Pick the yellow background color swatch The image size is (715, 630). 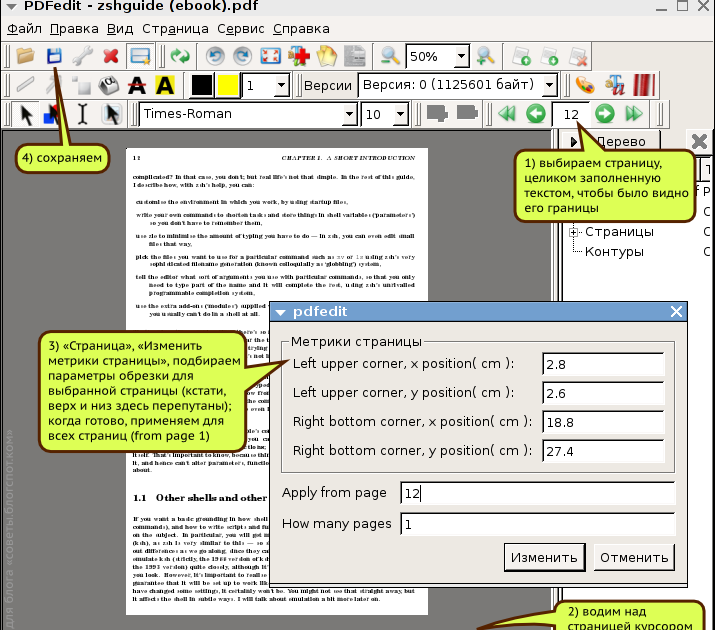tap(228, 85)
